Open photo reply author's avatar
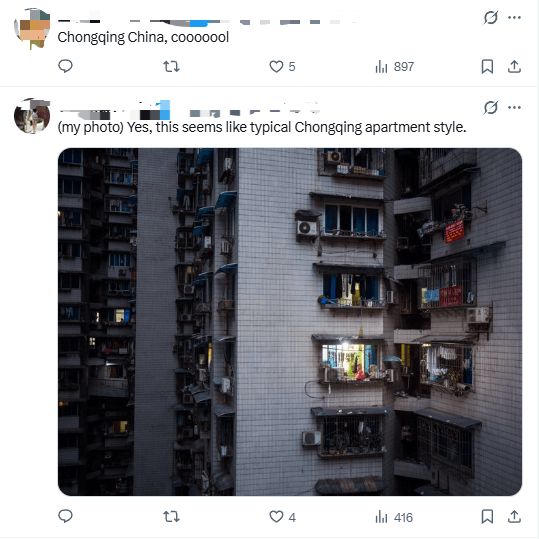 (32, 116)
